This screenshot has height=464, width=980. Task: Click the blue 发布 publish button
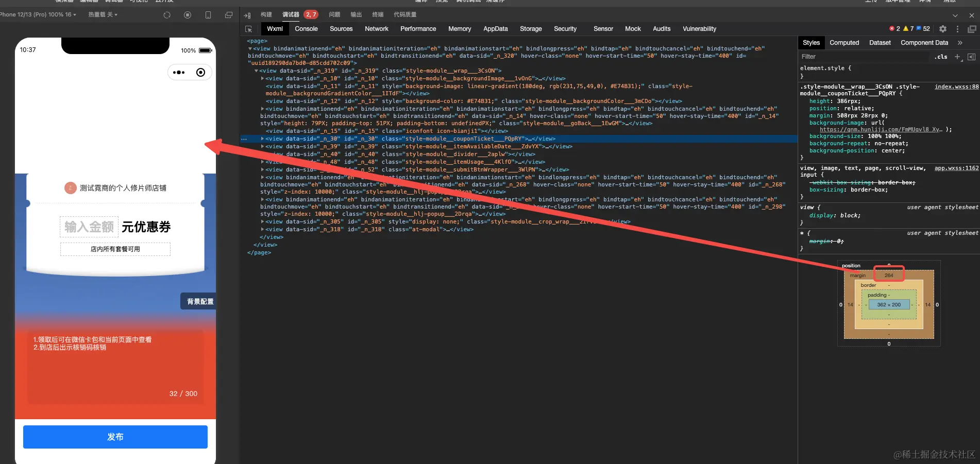115,437
